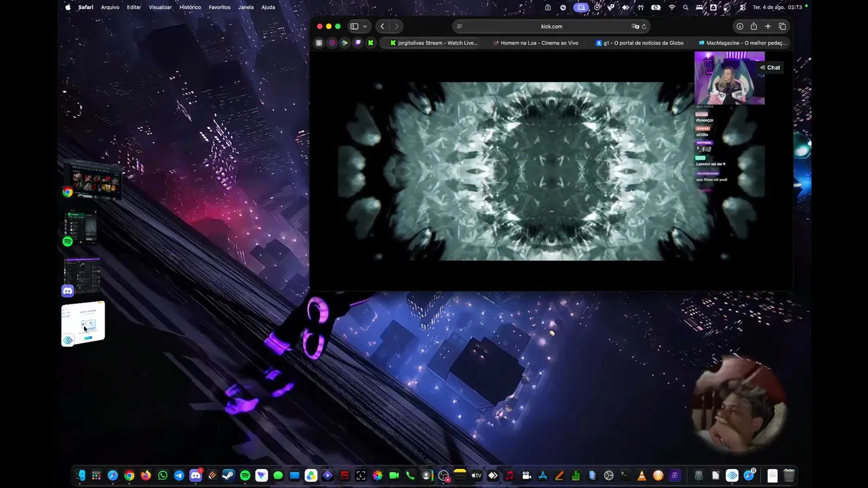Select the white window thumbnail in Stage Manager
The width and height of the screenshot is (868, 488).
pos(83,324)
